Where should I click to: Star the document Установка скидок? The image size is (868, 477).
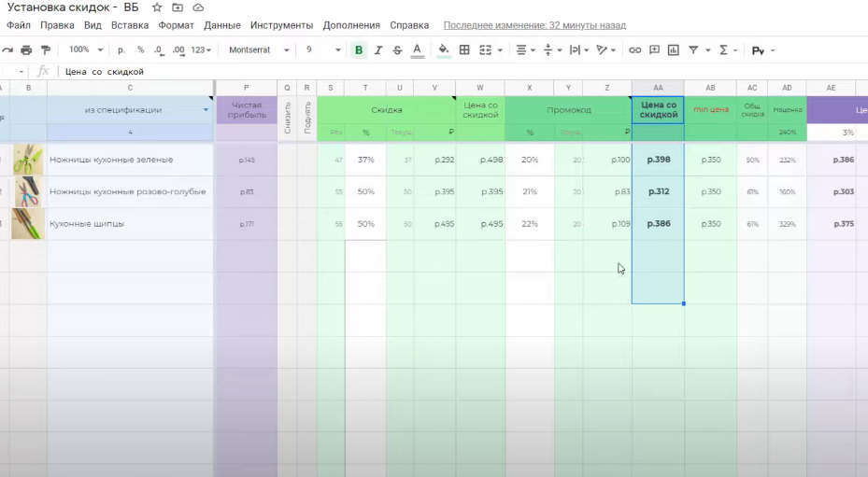[x=157, y=7]
